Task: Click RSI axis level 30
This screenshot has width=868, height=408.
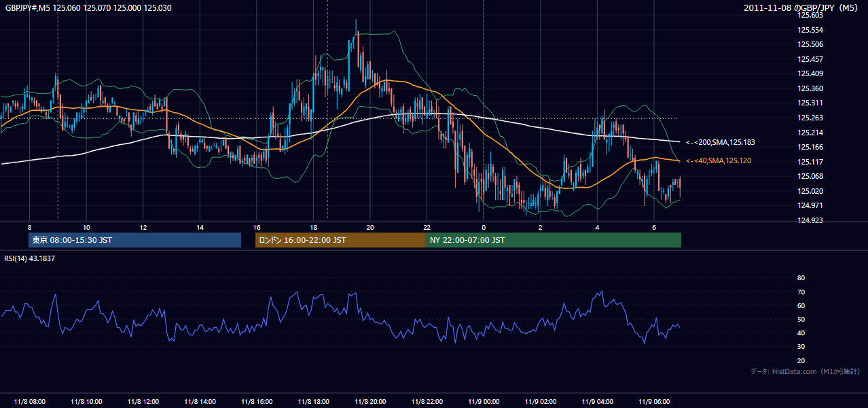Action: pyautogui.click(x=801, y=347)
